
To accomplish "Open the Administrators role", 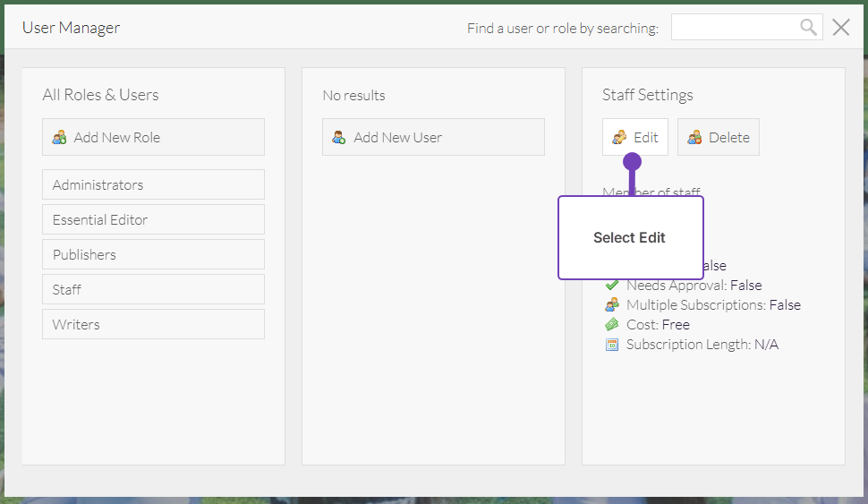I will [x=153, y=184].
